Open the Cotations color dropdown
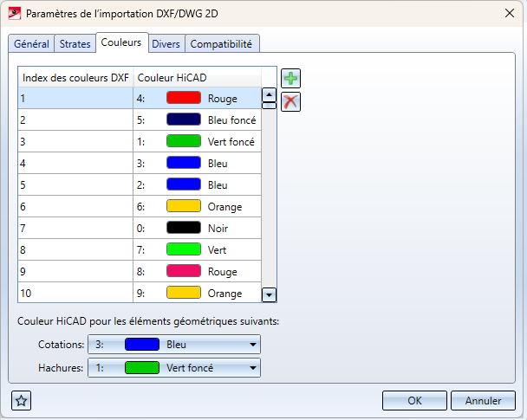The width and height of the screenshot is (527, 420). coord(174,345)
